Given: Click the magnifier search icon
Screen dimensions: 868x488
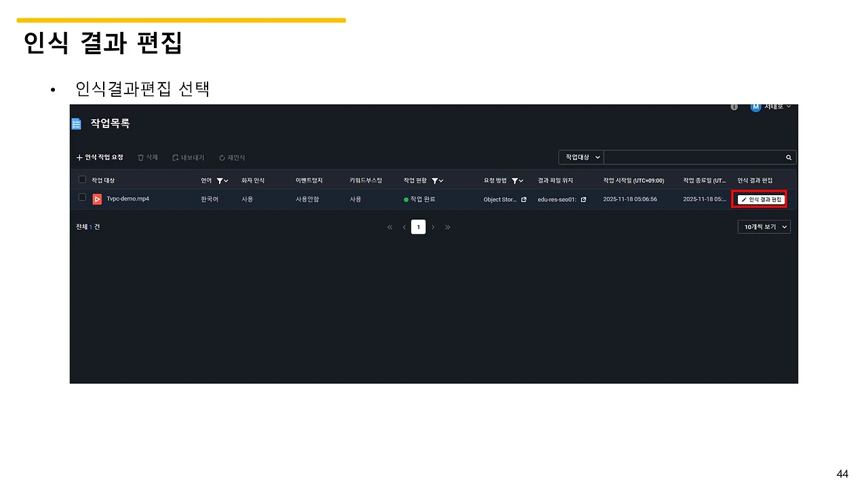Looking at the screenshot, I should click(789, 157).
